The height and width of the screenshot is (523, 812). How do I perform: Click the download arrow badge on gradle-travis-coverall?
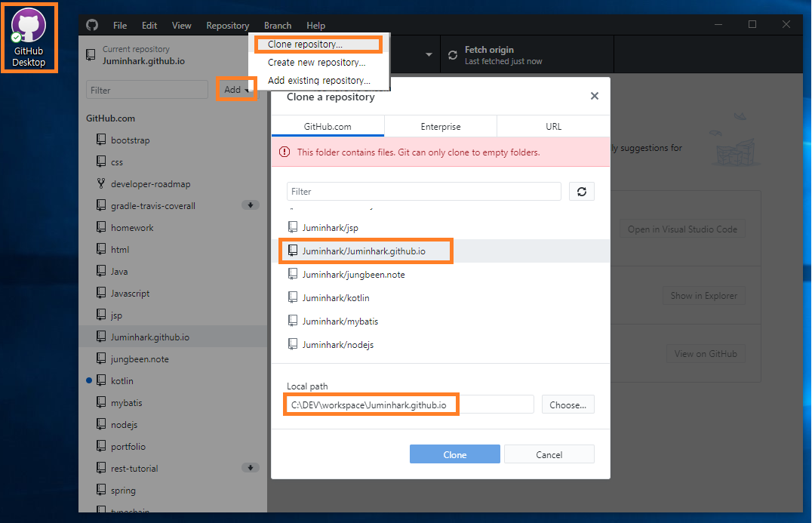point(250,205)
